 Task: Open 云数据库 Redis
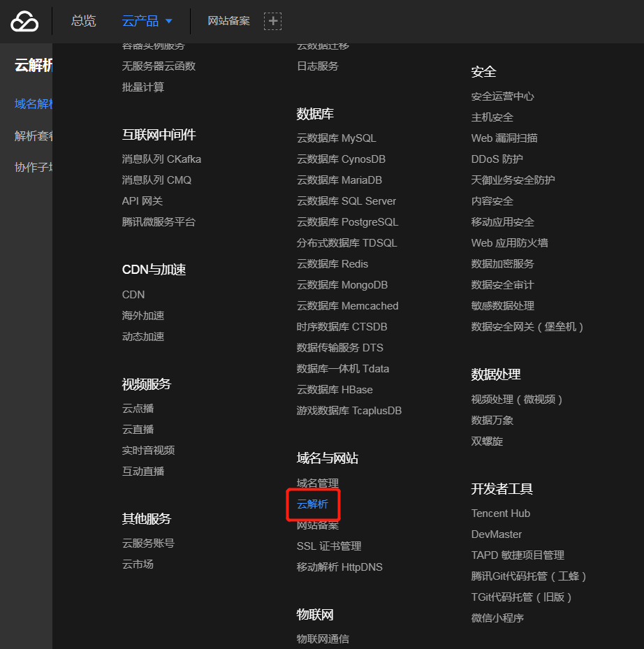[x=332, y=264]
